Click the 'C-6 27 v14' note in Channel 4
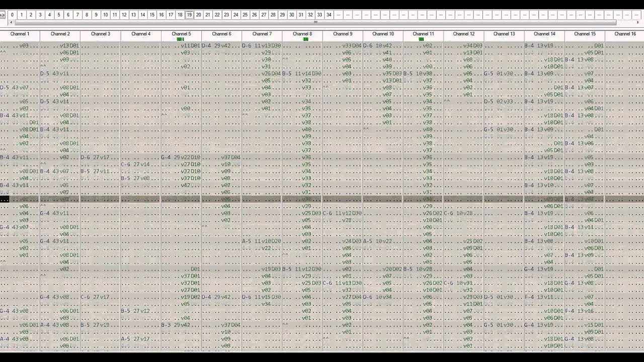The image size is (644, 362). click(x=135, y=164)
